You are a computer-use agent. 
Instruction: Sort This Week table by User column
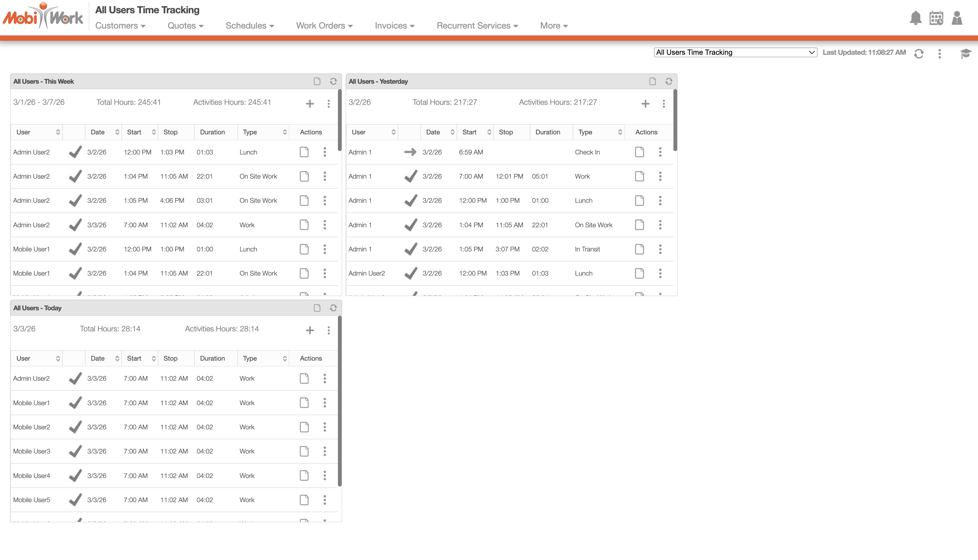58,132
